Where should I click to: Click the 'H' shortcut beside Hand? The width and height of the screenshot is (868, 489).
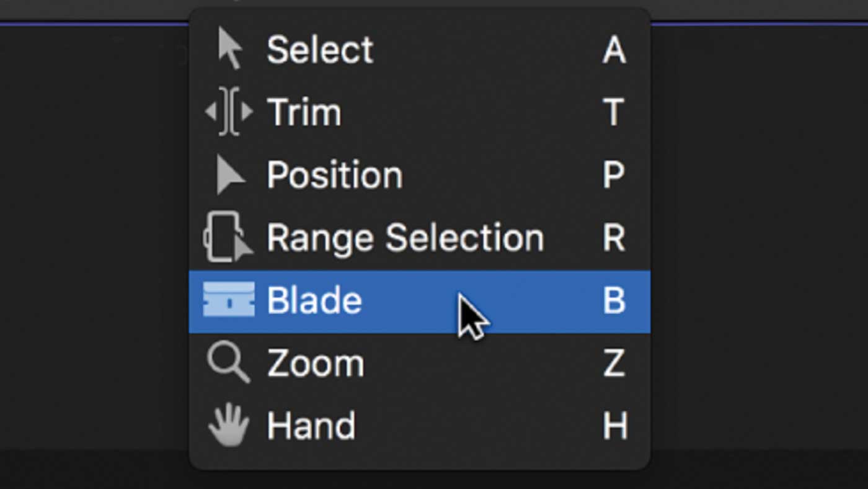point(614,426)
